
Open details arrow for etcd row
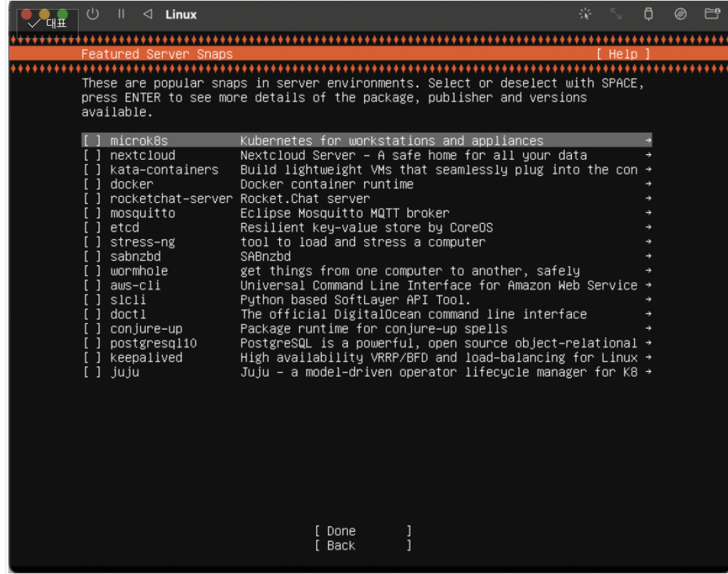[x=648, y=227]
